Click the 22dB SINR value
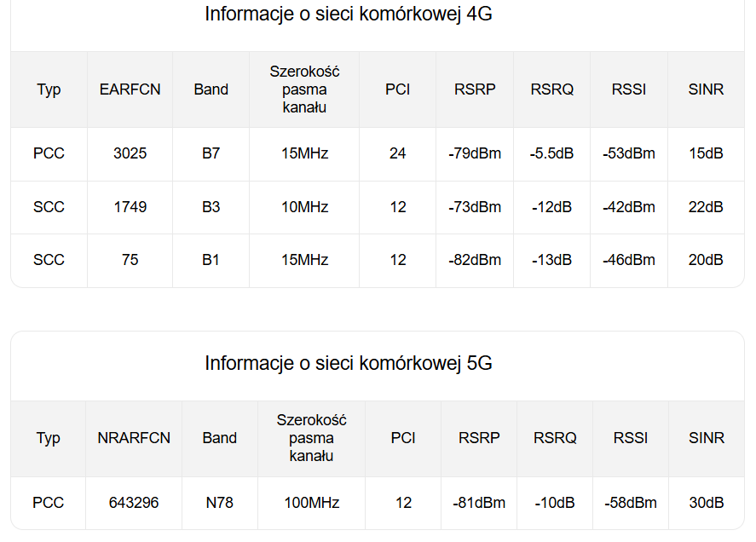This screenshot has width=756, height=542. (706, 207)
